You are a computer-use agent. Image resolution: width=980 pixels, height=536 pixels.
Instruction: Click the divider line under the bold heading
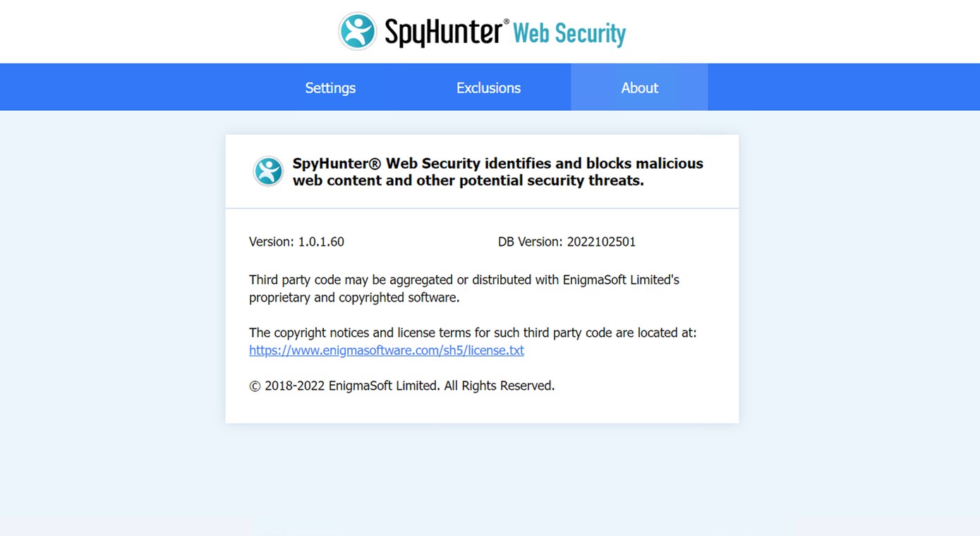coord(482,208)
